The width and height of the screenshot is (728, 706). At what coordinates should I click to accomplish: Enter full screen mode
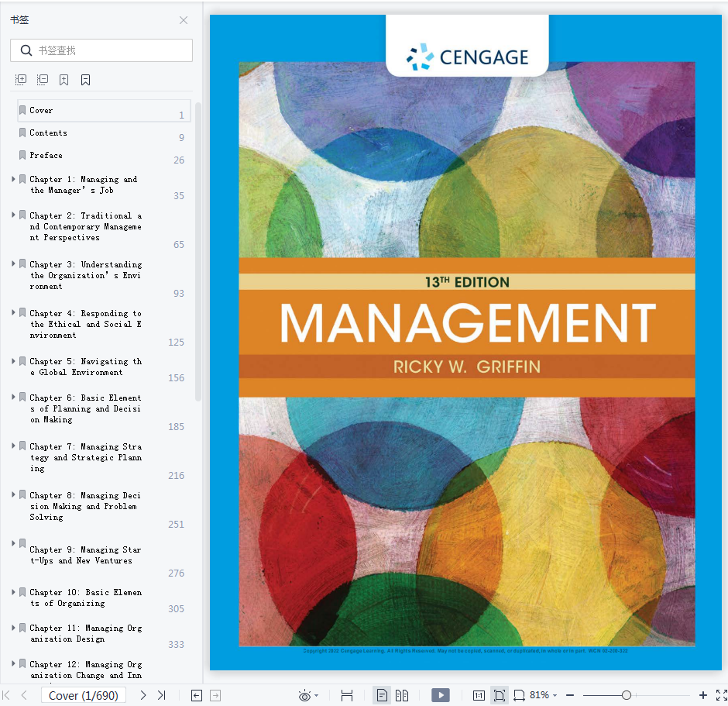click(722, 695)
